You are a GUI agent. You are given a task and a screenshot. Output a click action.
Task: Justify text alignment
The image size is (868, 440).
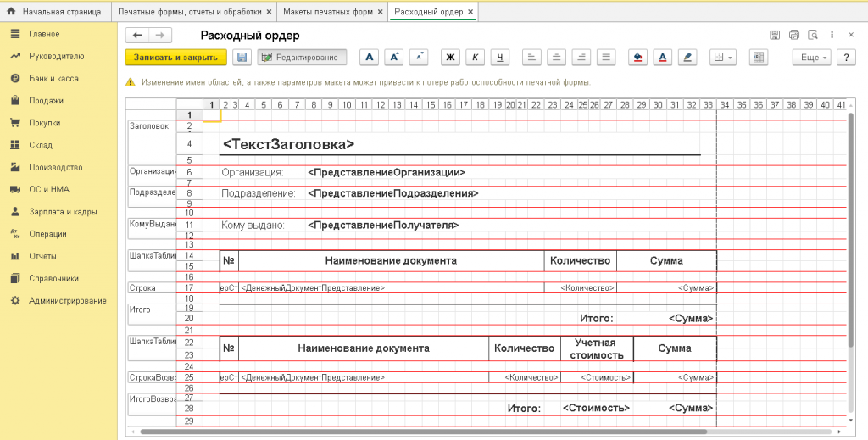(x=605, y=58)
